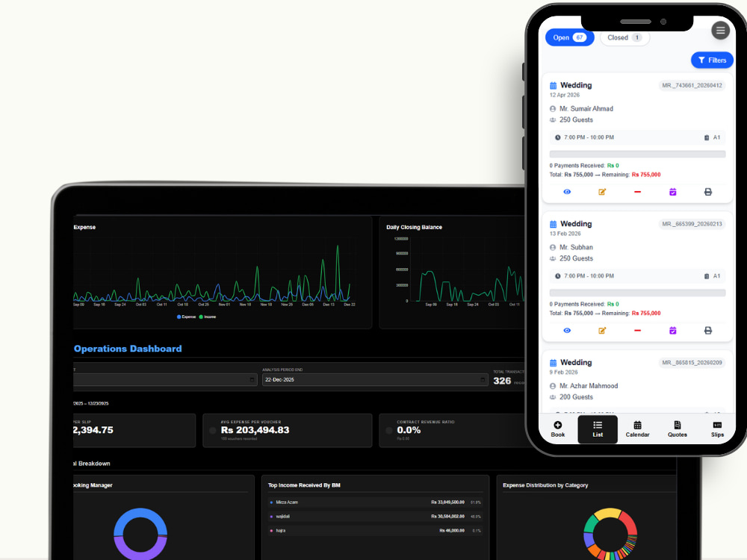Image resolution: width=747 pixels, height=560 pixels.
Task: Print the Mr. Subhan booking
Action: coord(708,331)
